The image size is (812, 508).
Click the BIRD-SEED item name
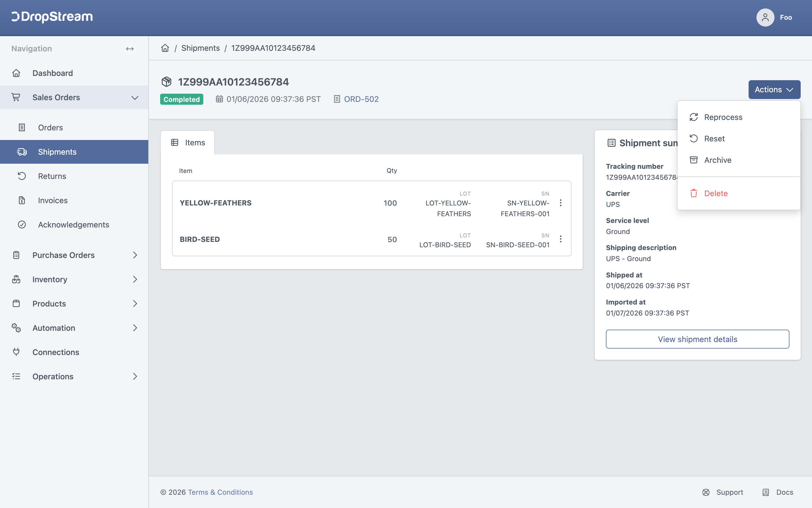click(x=200, y=239)
